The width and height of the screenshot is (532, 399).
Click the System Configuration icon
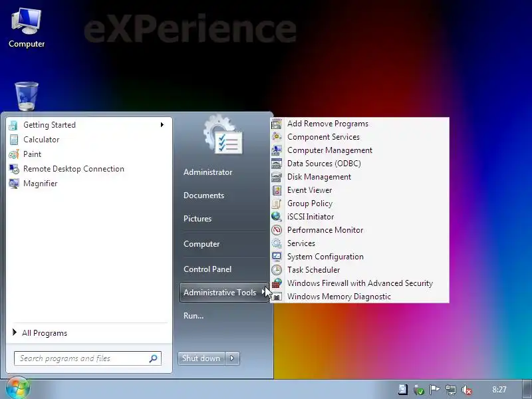[x=277, y=257]
